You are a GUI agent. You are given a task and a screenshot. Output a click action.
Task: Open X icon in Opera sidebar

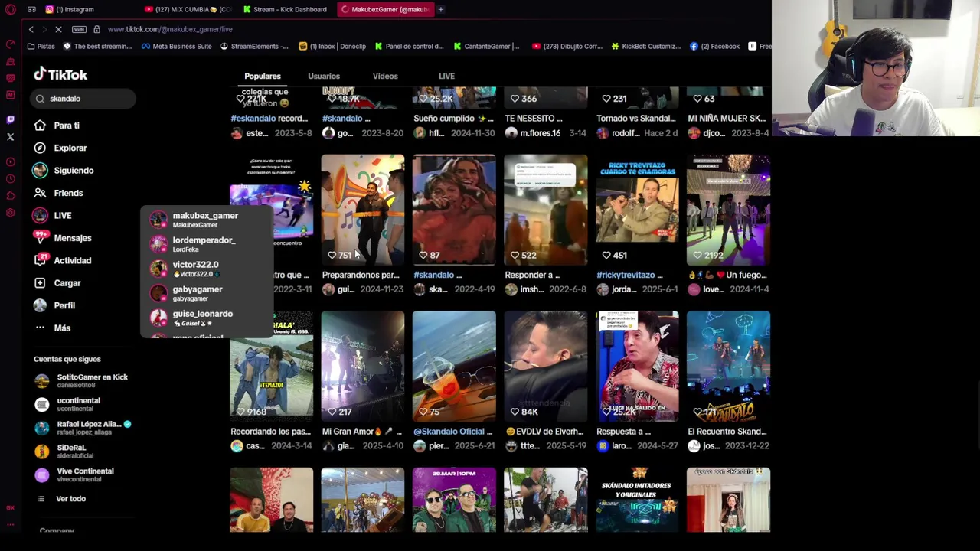[11, 137]
